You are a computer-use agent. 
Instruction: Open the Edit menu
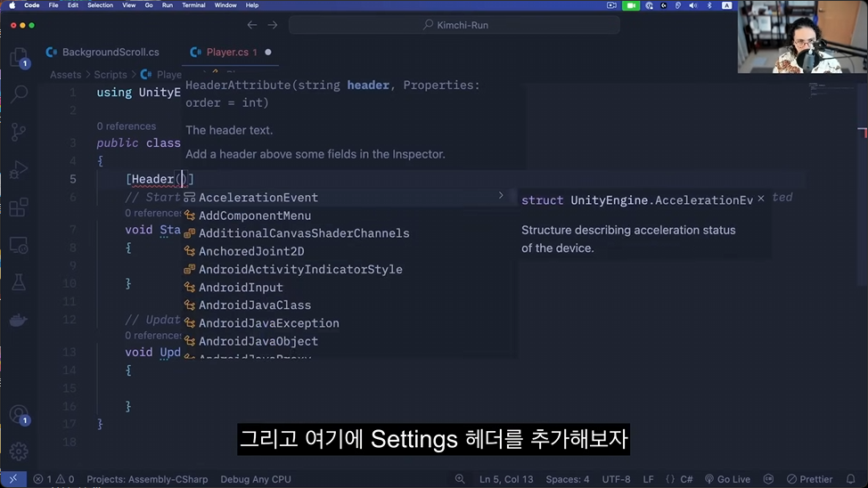point(72,5)
